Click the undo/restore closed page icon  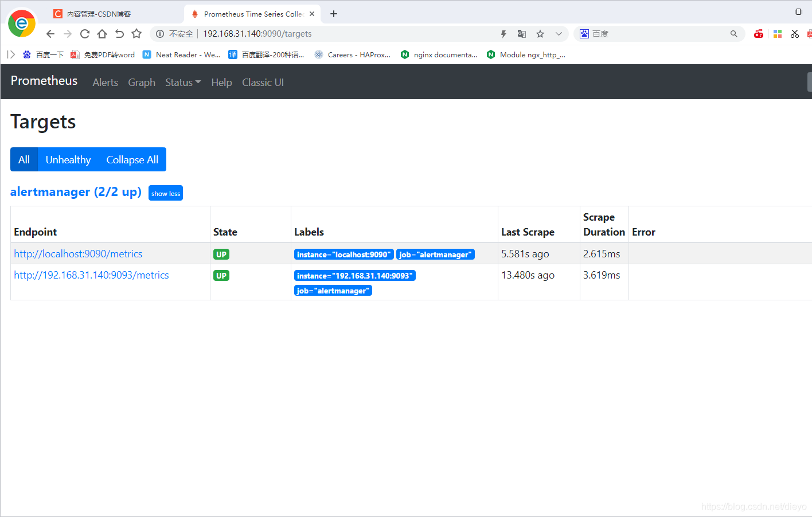(x=119, y=34)
